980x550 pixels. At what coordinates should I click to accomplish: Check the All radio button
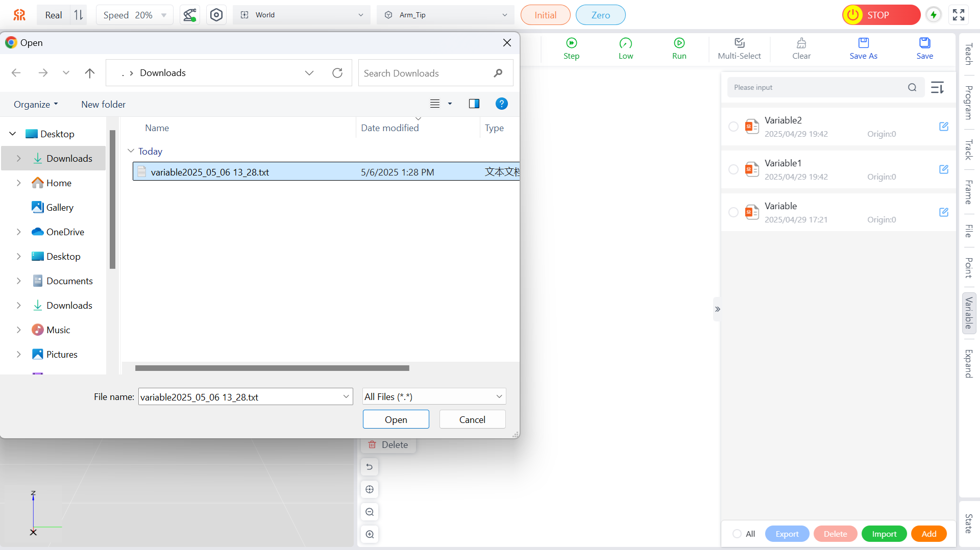[737, 534]
